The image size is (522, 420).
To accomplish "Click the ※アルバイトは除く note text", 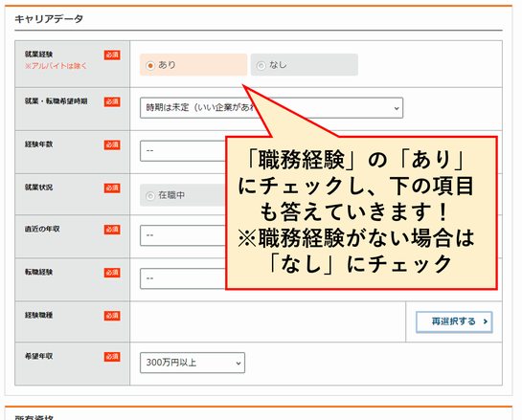I will 56,66.
